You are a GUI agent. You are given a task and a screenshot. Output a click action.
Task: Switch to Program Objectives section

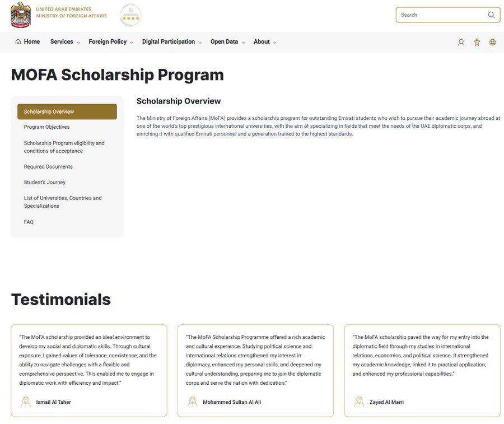pyautogui.click(x=46, y=127)
